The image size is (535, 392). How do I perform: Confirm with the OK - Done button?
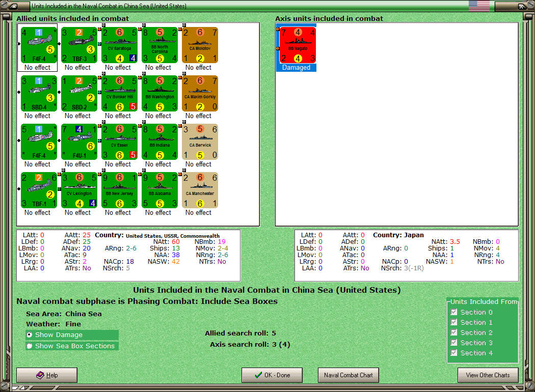(x=272, y=375)
